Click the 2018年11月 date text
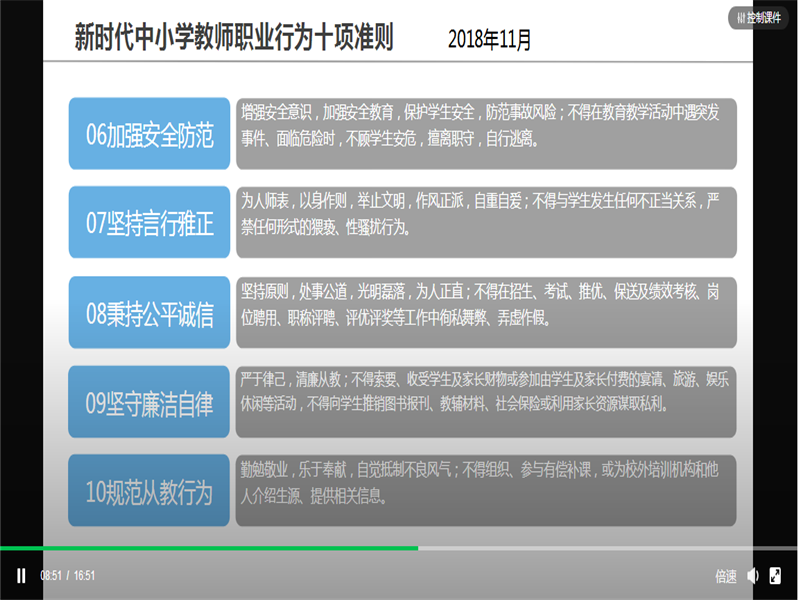This screenshot has height=600, width=800. click(490, 40)
